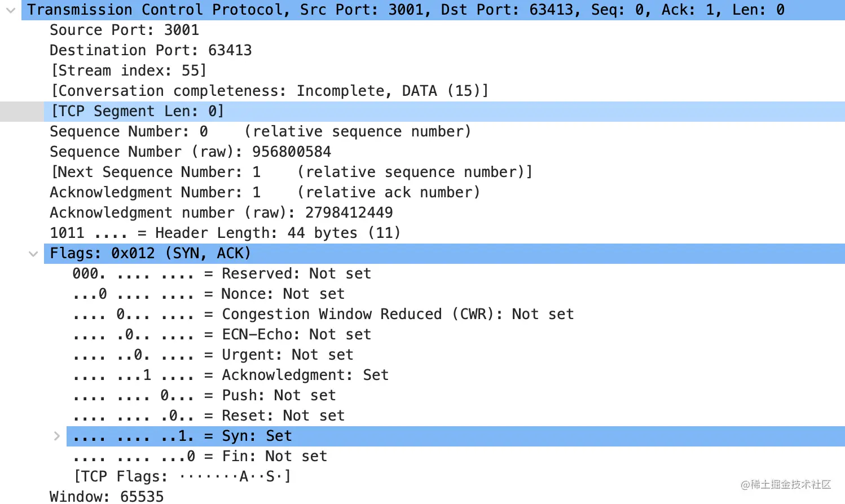The width and height of the screenshot is (845, 504).
Task: Select the TCP Segment Len: 0 row
Action: pyautogui.click(x=444, y=112)
